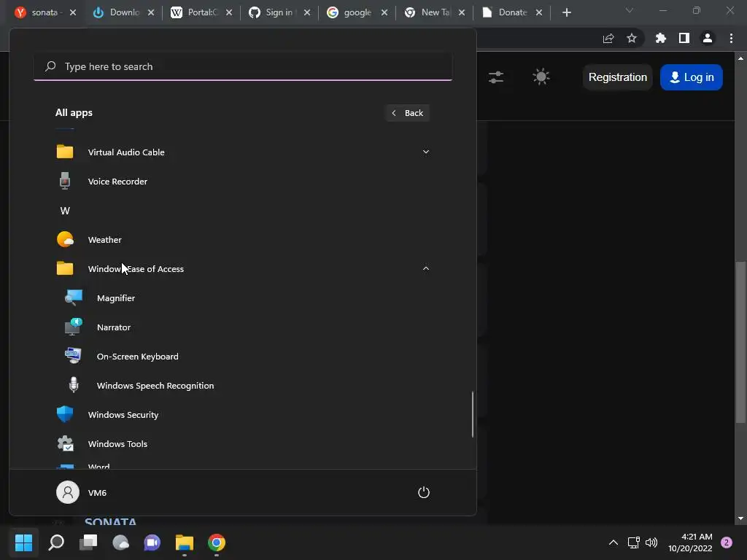Image resolution: width=747 pixels, height=560 pixels.
Task: Open the volume icon in system tray
Action: pos(651,542)
